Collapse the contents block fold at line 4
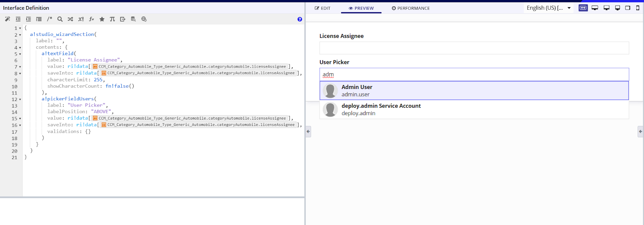This screenshot has width=644, height=225. (20, 48)
